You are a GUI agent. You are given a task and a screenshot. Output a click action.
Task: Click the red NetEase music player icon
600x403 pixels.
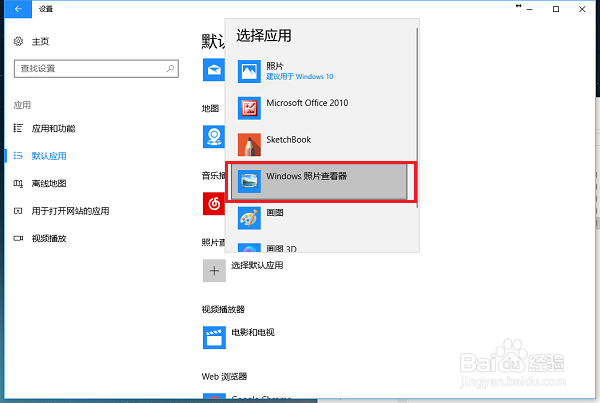tap(214, 204)
